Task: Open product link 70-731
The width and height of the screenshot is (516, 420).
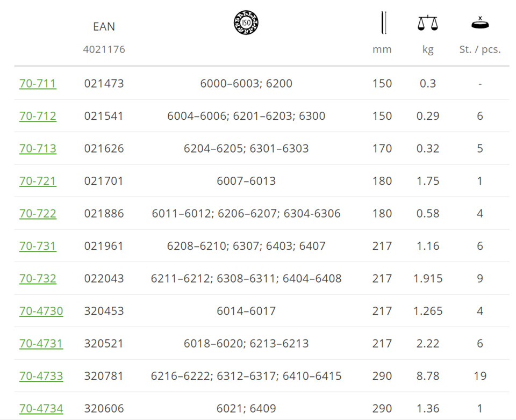Action: click(x=38, y=246)
